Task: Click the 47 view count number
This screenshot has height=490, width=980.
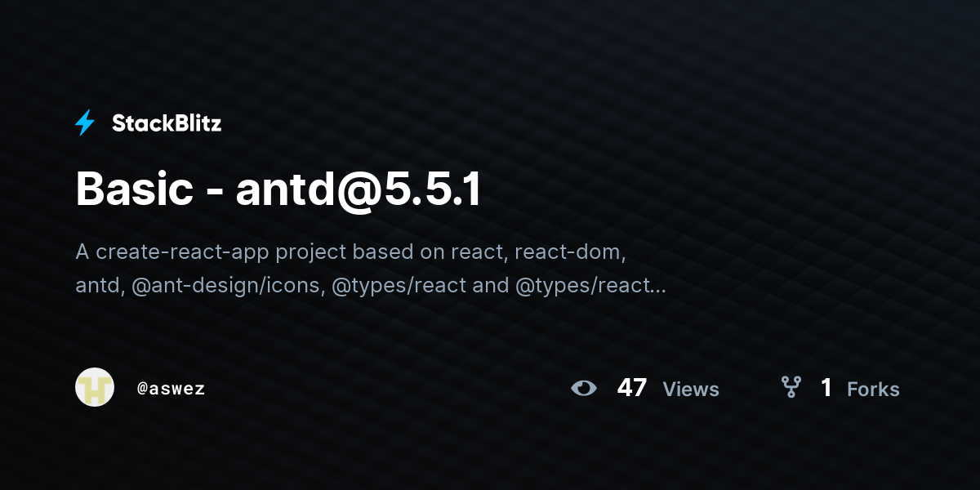Action: pyautogui.click(x=632, y=387)
